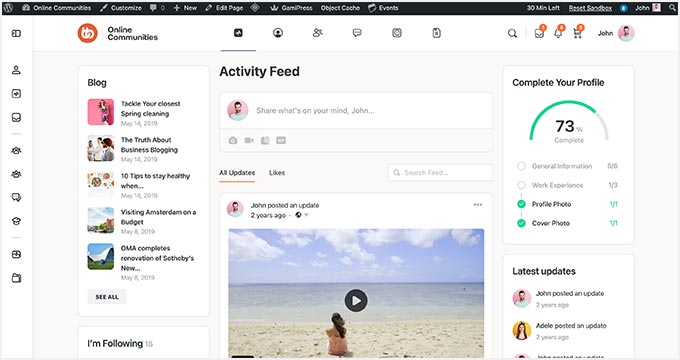Click Profile Photo completed step
680x360 pixels.
(x=568, y=204)
